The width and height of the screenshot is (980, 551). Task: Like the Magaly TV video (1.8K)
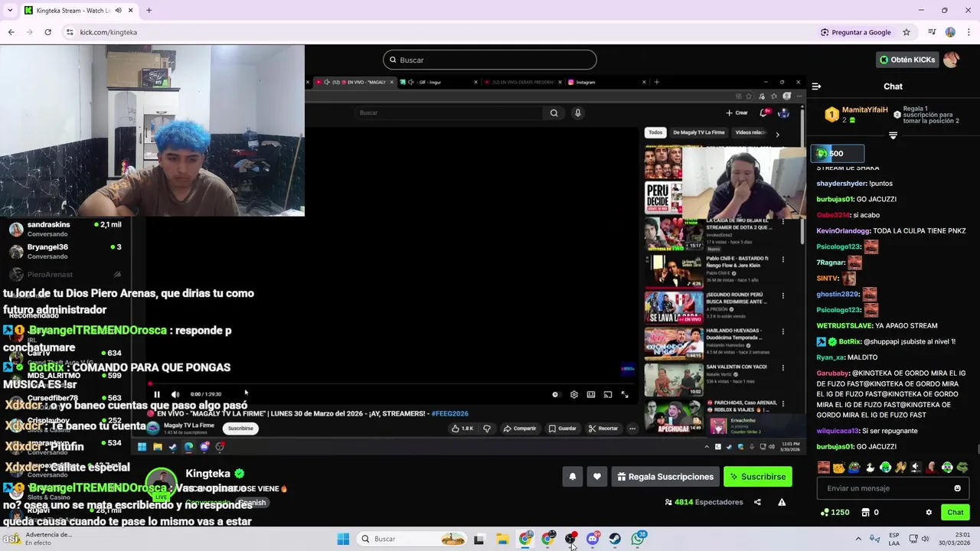coord(462,429)
